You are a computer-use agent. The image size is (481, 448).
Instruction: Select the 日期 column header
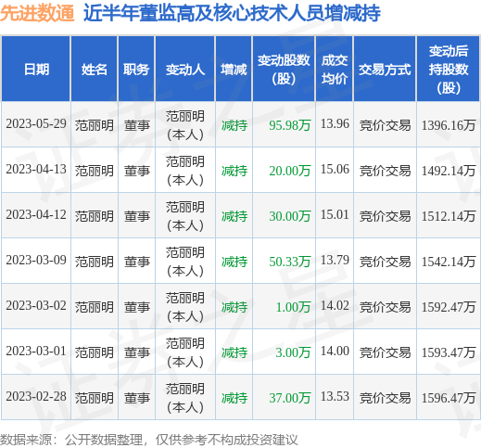pyautogui.click(x=36, y=70)
